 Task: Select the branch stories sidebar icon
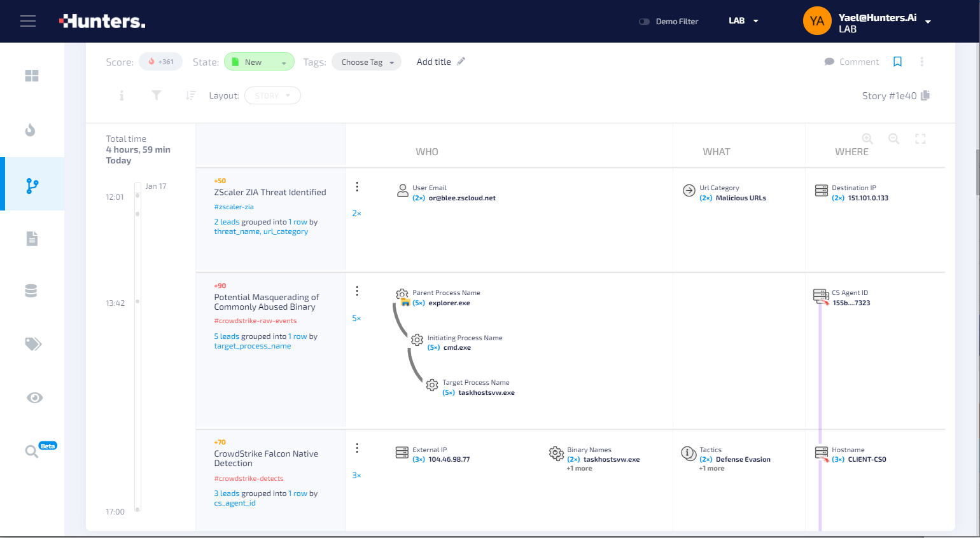[x=32, y=186]
